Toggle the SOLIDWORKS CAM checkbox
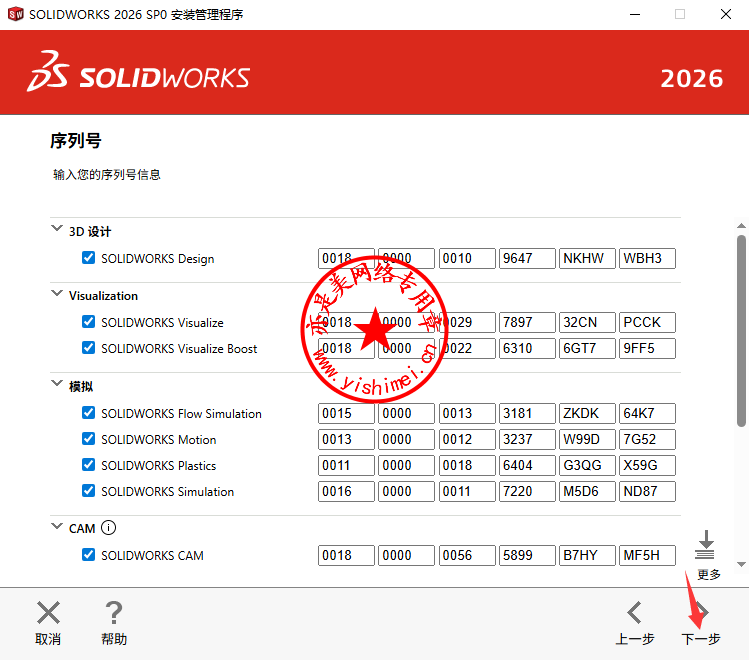This screenshot has width=749, height=660. tap(89, 555)
